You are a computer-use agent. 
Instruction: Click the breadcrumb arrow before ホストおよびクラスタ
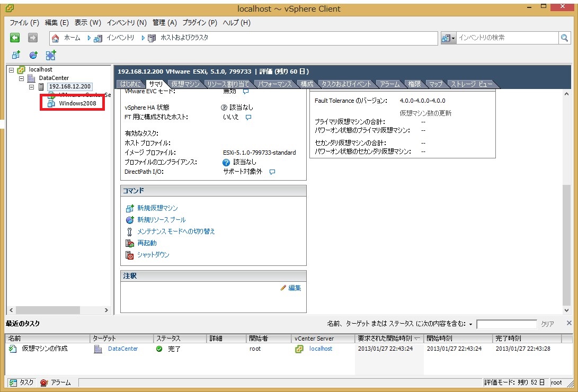coord(143,38)
